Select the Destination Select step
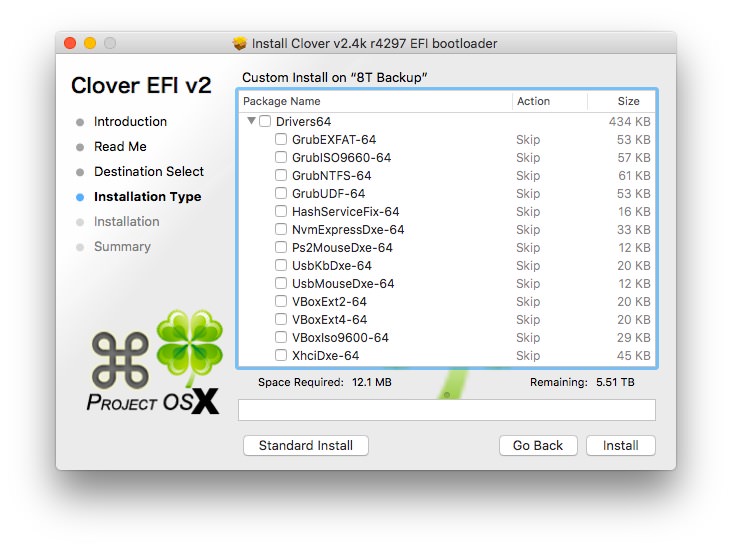The height and width of the screenshot is (550, 732). click(149, 171)
